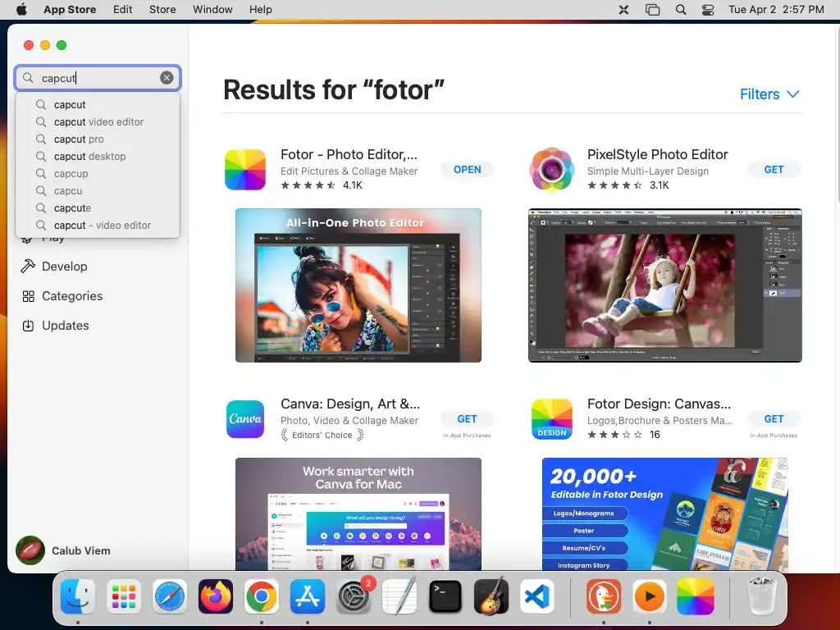Open the Fotor Design: Canvas title
The width and height of the screenshot is (840, 630).
tap(659, 404)
